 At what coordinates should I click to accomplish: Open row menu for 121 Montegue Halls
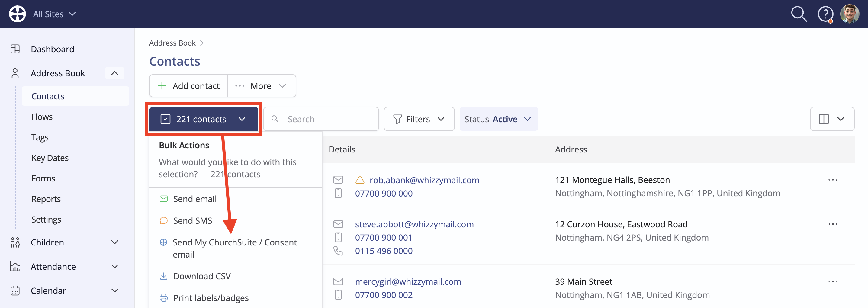833,180
